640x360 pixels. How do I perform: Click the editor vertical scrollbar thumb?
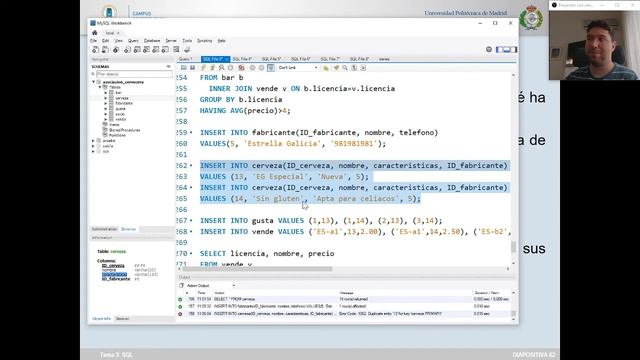tap(513, 247)
